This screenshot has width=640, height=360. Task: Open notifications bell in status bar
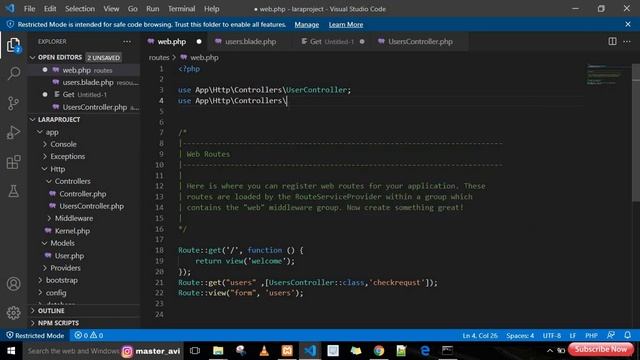627,335
